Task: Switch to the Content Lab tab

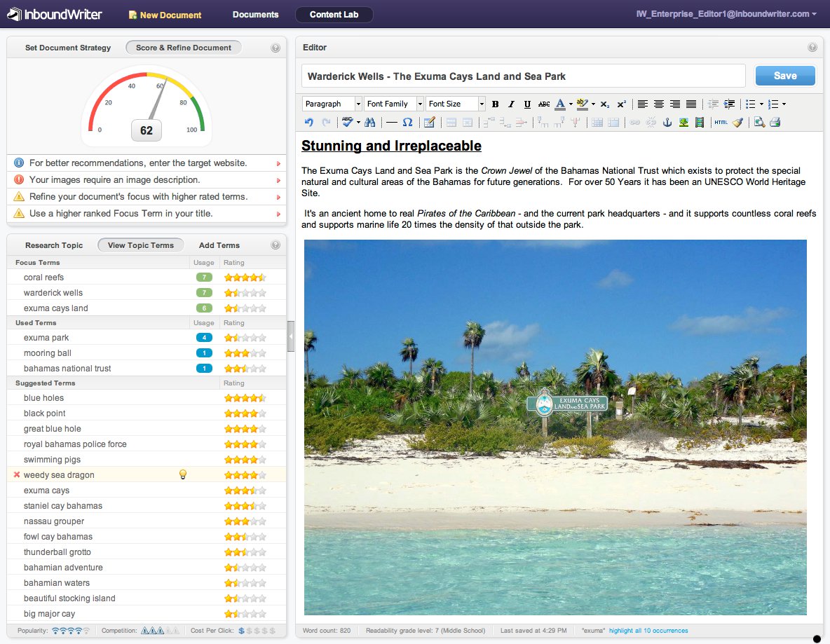Action: [x=334, y=13]
